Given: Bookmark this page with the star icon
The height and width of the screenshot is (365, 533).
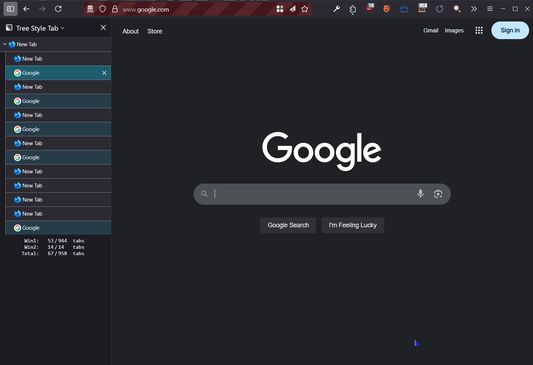Looking at the screenshot, I should tap(305, 9).
